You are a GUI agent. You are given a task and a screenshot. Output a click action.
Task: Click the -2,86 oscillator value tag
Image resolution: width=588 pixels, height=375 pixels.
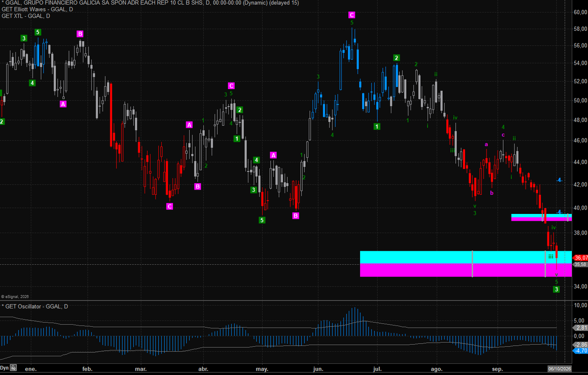point(580,345)
